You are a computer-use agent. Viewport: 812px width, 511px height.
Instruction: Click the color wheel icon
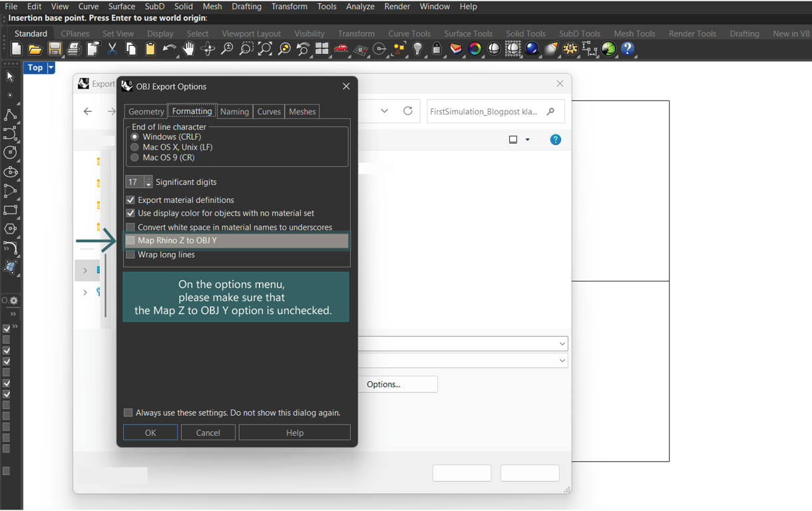[475, 49]
